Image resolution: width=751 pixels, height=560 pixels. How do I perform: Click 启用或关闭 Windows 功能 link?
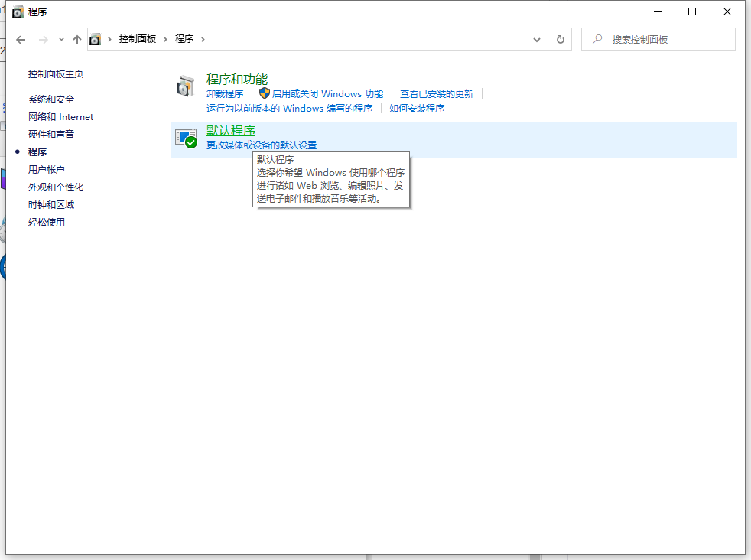pyautogui.click(x=327, y=94)
